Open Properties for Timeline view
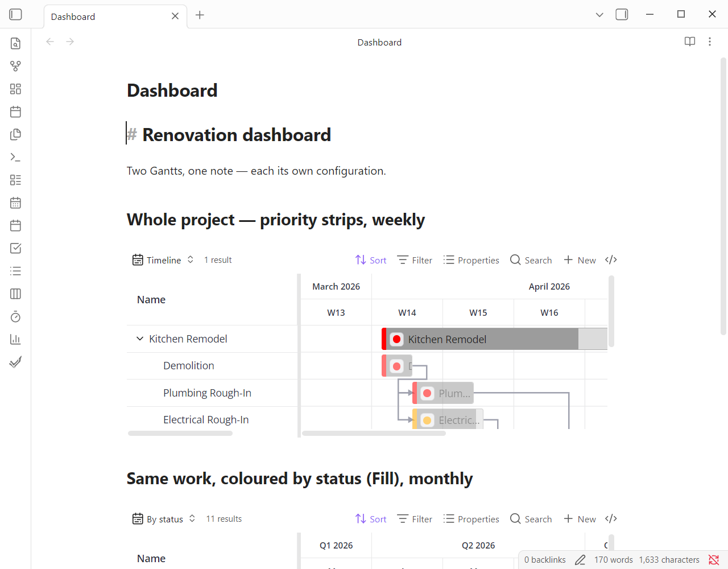 click(471, 260)
